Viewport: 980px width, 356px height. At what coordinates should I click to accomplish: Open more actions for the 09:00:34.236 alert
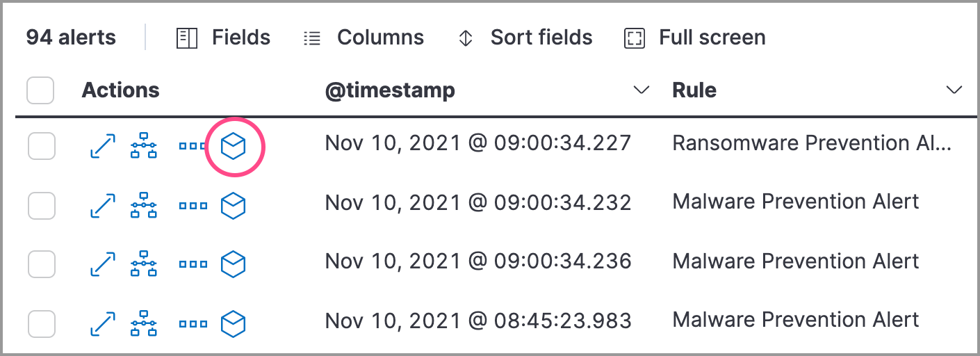pos(193,264)
